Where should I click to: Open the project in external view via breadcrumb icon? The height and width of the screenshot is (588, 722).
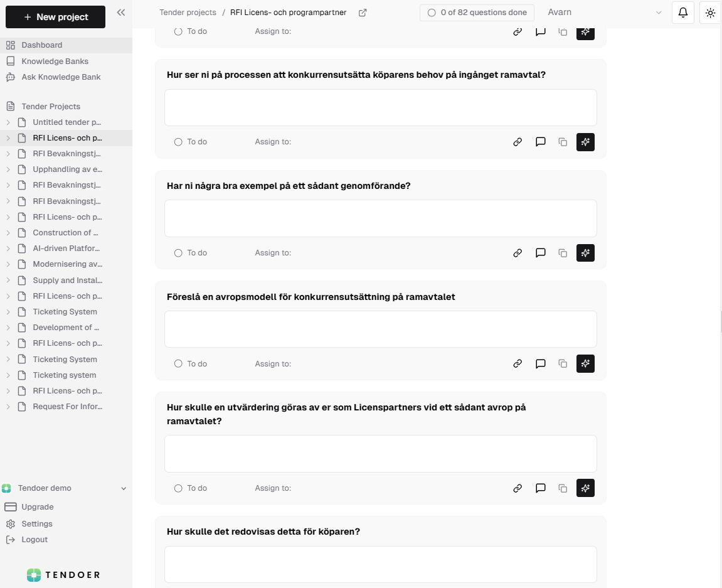pyautogui.click(x=362, y=12)
